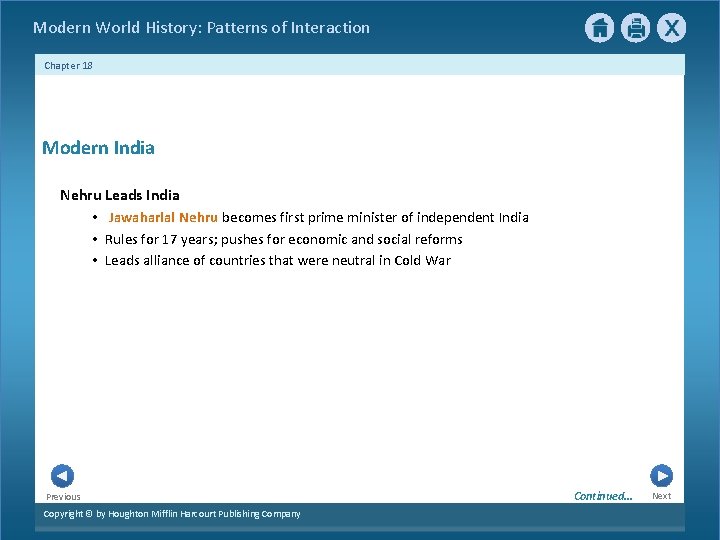Go to the Home screen icon
The image size is (720, 540).
(599, 28)
